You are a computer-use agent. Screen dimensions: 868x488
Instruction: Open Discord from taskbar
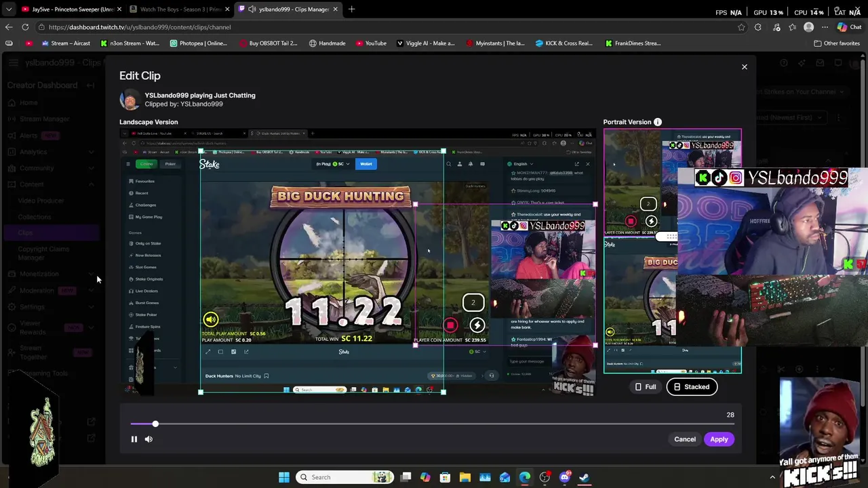(x=565, y=477)
